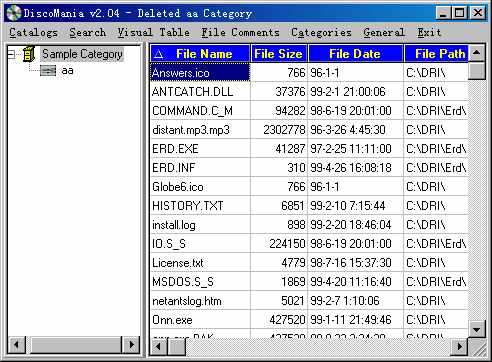Click date cell 98-7-16 15:37:30
The width and height of the screenshot is (492, 362).
355,263
